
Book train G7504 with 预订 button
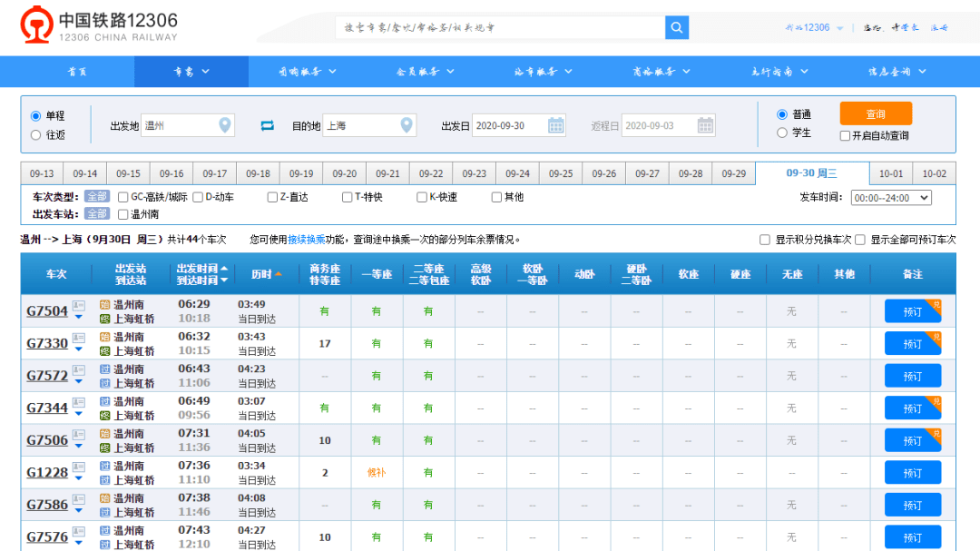(x=913, y=311)
